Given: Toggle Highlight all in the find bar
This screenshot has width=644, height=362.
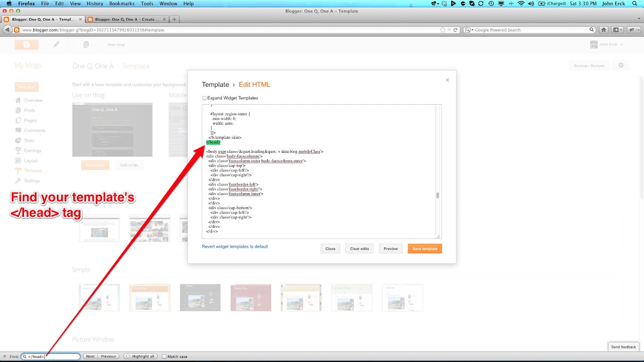Looking at the screenshot, I should [x=140, y=356].
